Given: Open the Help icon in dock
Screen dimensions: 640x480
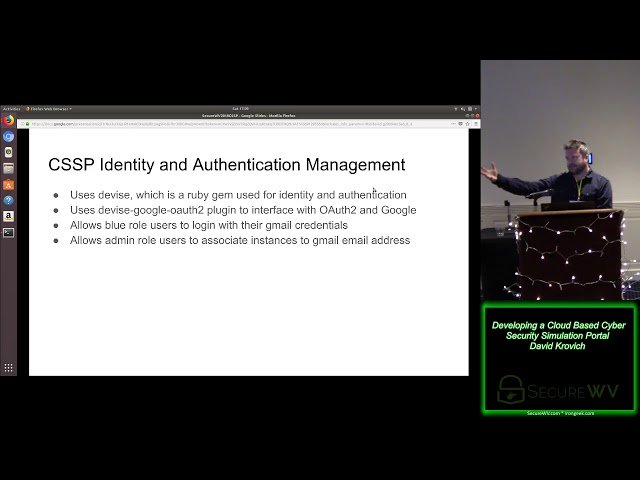Looking at the screenshot, I should 8,200.
